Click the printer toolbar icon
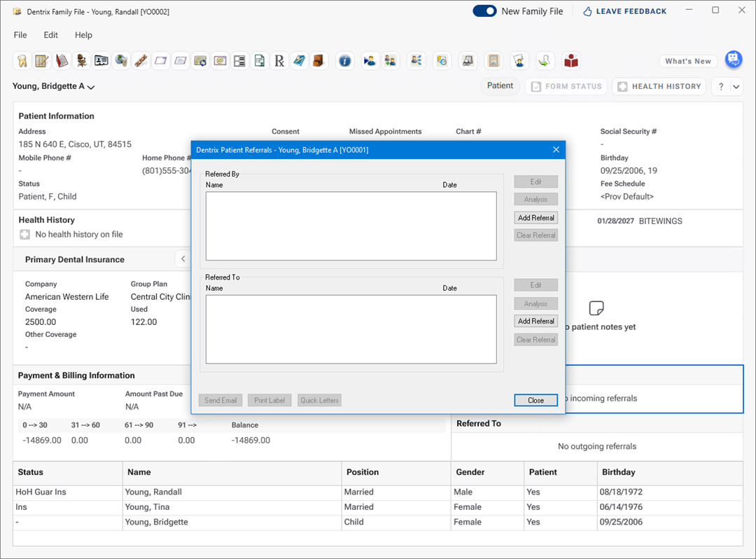This screenshot has width=756, height=559. (x=468, y=61)
